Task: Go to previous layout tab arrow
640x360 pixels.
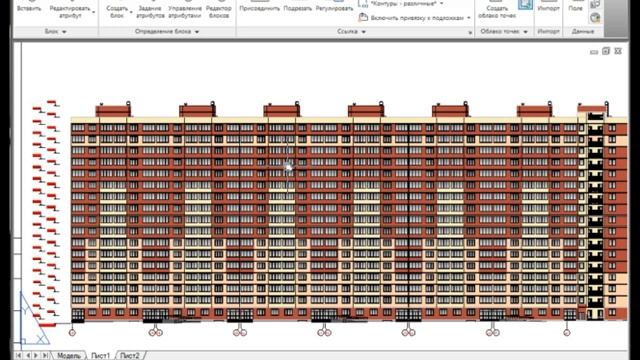Action: pos(27,356)
